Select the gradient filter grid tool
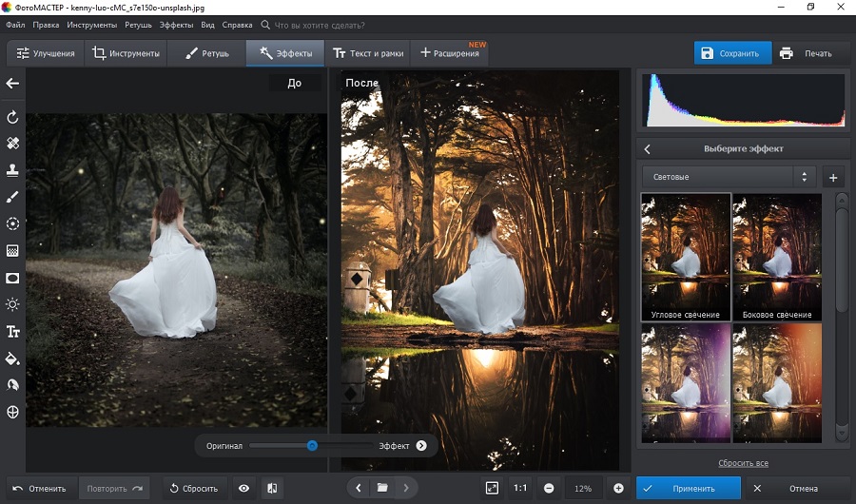 pyautogui.click(x=12, y=251)
